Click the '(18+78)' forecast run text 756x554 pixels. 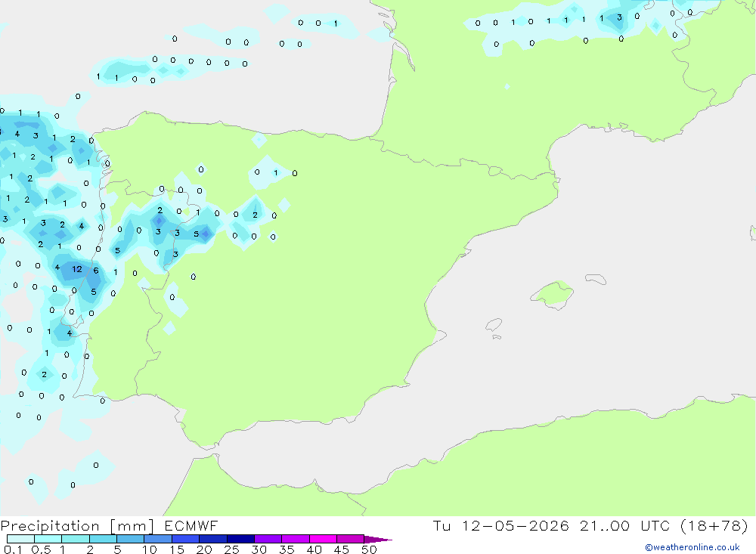[714, 525]
